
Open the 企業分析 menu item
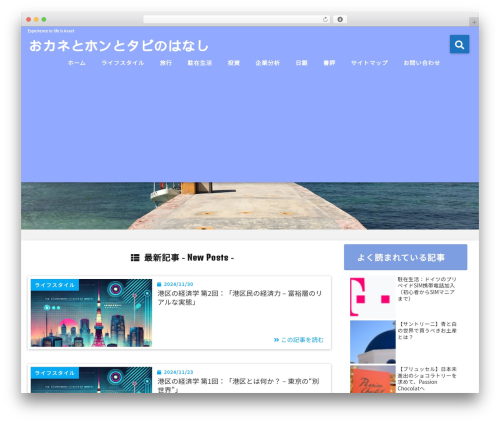pyautogui.click(x=268, y=63)
